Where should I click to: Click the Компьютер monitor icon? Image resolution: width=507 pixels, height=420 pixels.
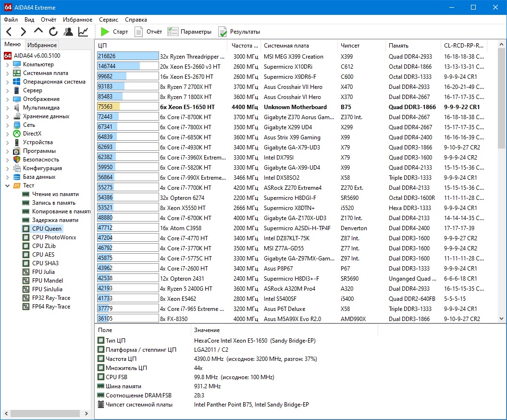coord(17,64)
